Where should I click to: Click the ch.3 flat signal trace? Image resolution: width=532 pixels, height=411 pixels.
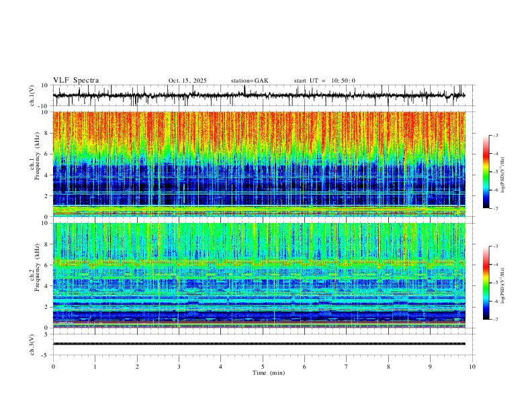[x=259, y=344]
